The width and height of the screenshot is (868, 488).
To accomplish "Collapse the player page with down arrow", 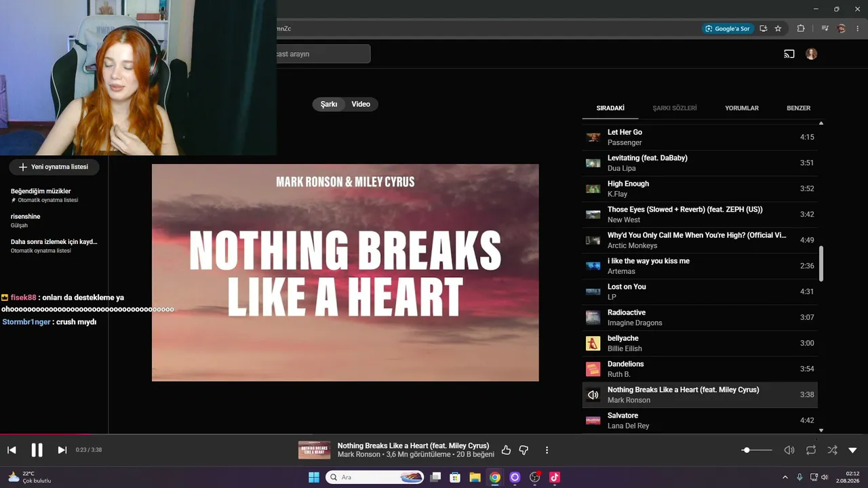I will point(853,450).
